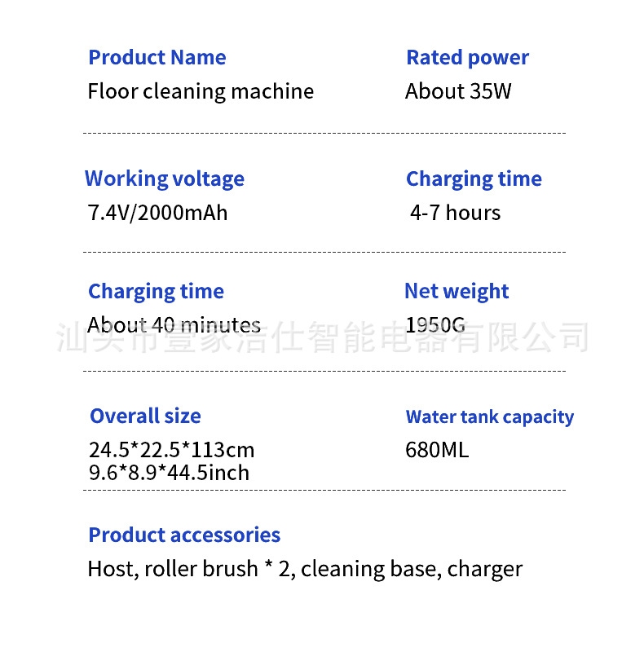Viewport: 644px width, 661px height.
Task: Click the Product Name heading
Action: tap(157, 58)
